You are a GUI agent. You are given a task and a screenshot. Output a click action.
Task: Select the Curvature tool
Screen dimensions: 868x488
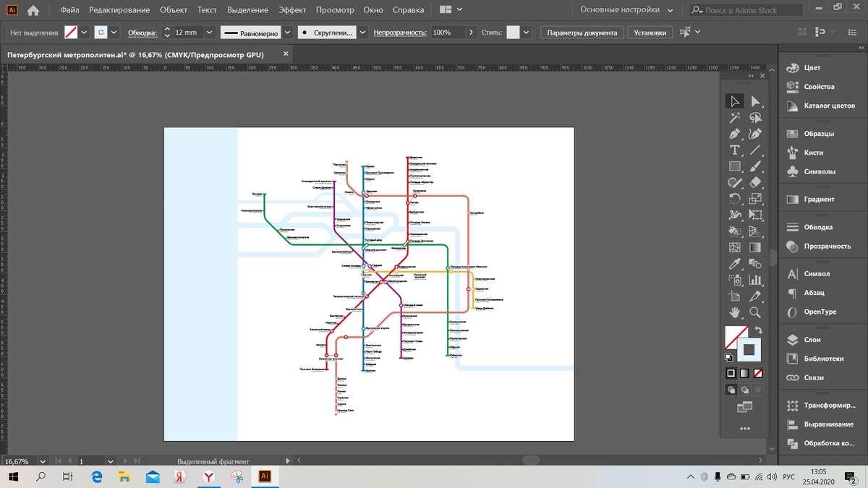pyautogui.click(x=755, y=134)
